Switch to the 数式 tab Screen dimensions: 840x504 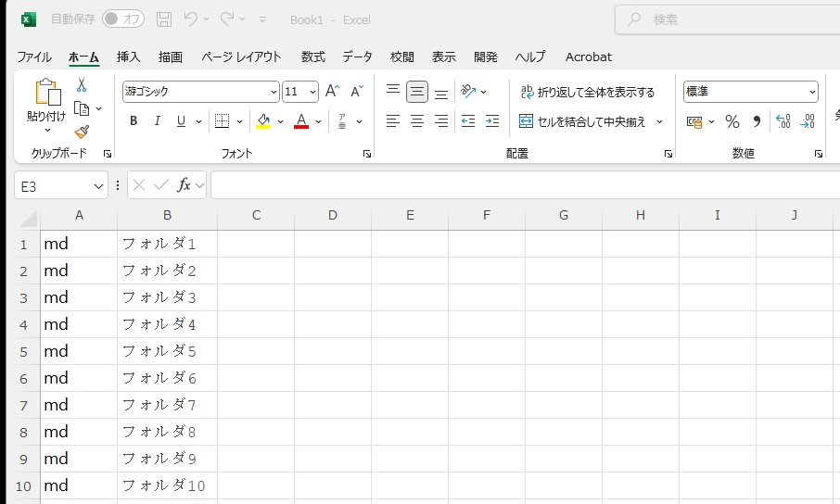[x=313, y=57]
